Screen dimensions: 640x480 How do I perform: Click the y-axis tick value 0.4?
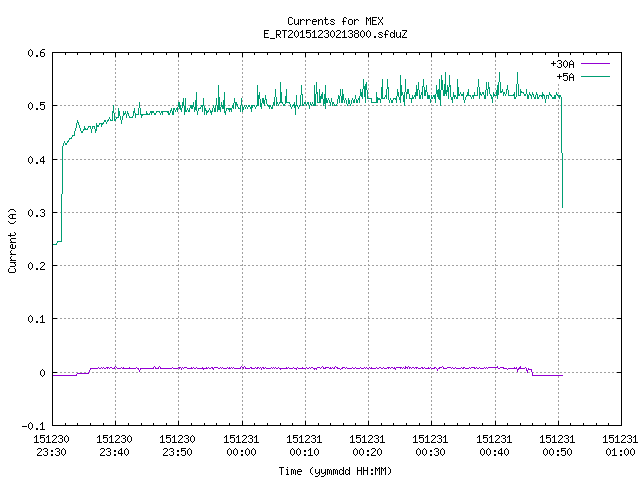click(36, 160)
